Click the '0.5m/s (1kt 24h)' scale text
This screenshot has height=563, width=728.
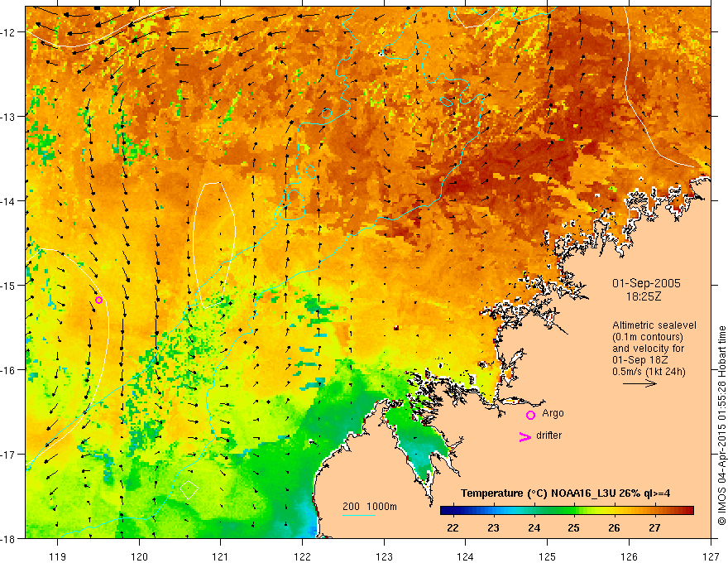[x=649, y=372]
